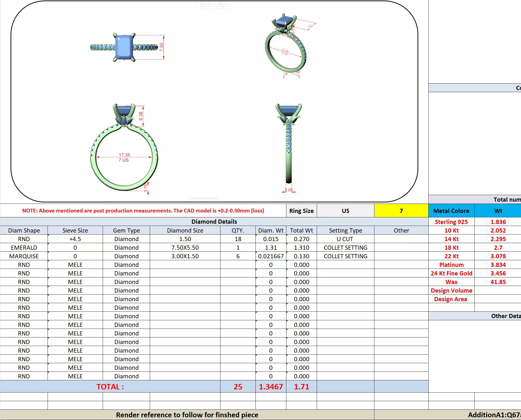Click the Platinum weight value 3.834

(498, 265)
